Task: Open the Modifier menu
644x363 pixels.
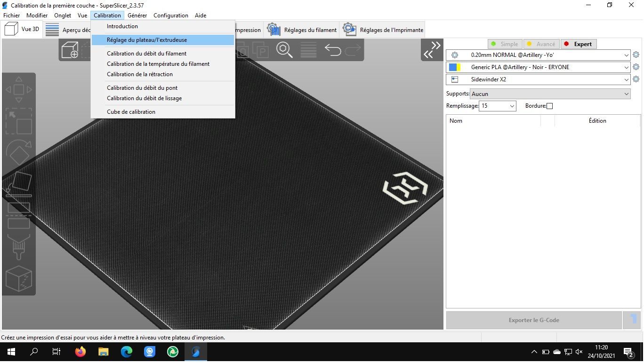Action: 37,16
